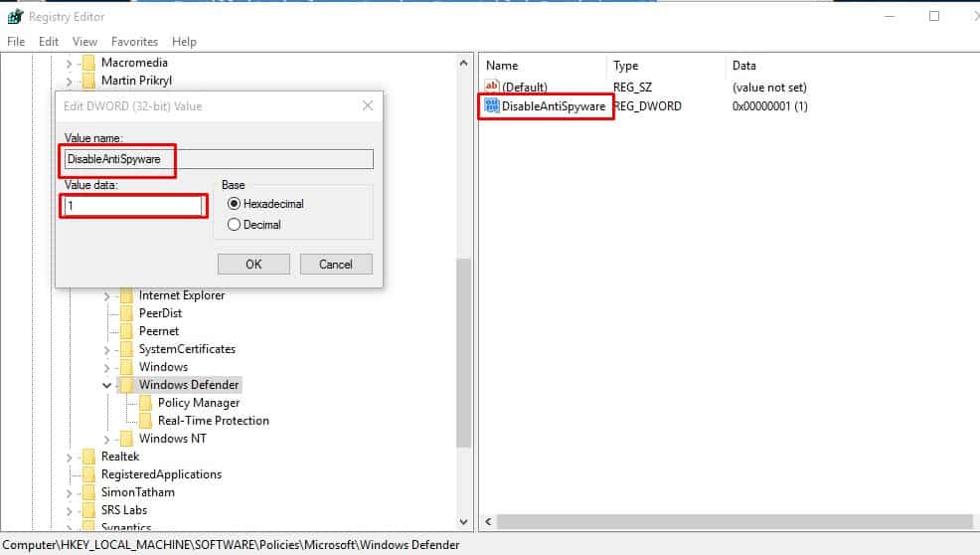Screen dimensions: 980x555
Task: Click the REG_DWORD type cell
Action: click(647, 105)
